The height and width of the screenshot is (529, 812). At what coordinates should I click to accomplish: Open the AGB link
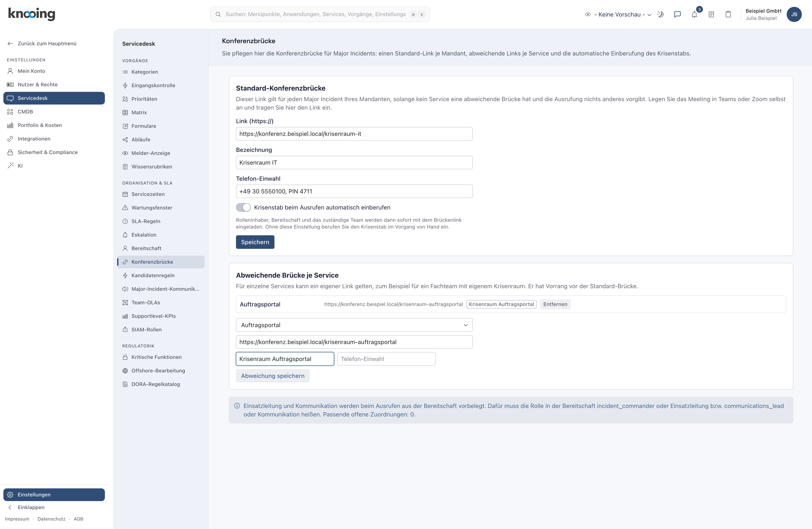coord(78,519)
